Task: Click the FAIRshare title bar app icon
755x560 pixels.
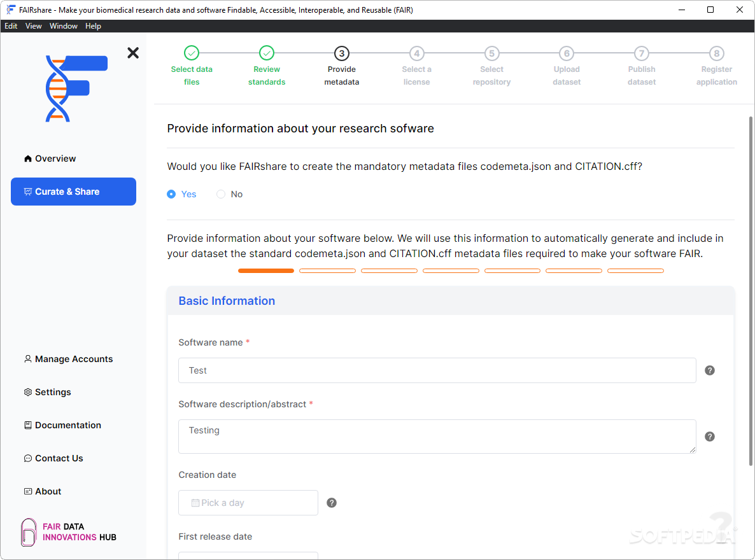Action: 11,10
